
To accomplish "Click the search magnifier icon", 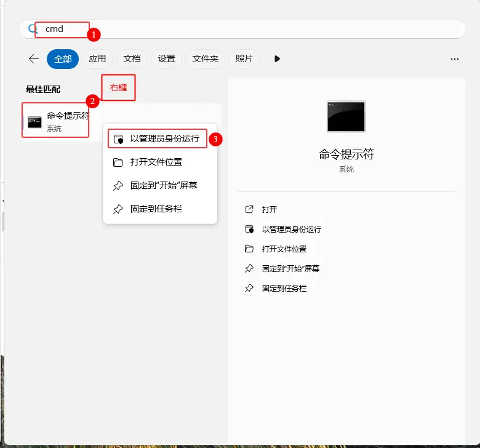I will (x=33, y=29).
